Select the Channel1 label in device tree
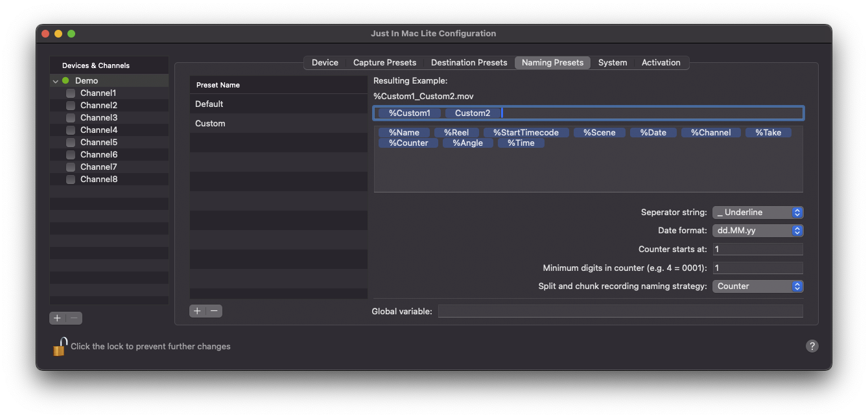Viewport: 868px width, 418px height. click(98, 93)
